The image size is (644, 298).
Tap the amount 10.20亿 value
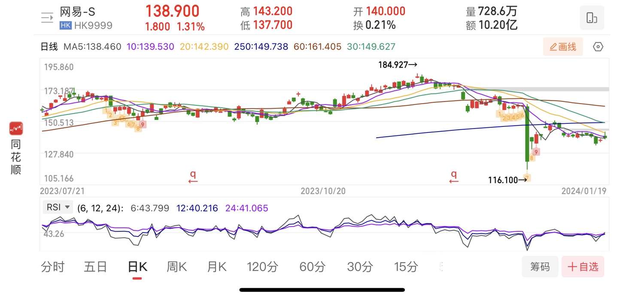tap(498, 25)
